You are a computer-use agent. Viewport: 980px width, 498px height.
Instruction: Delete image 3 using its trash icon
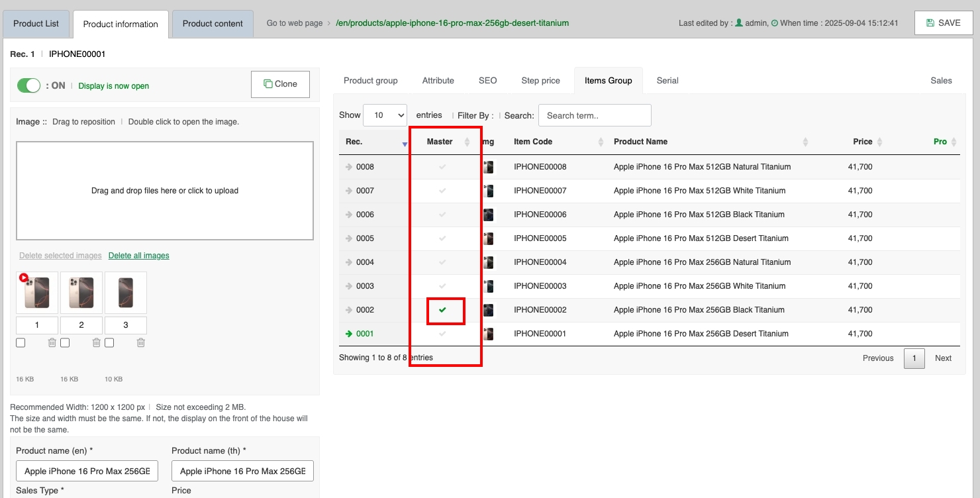click(140, 343)
